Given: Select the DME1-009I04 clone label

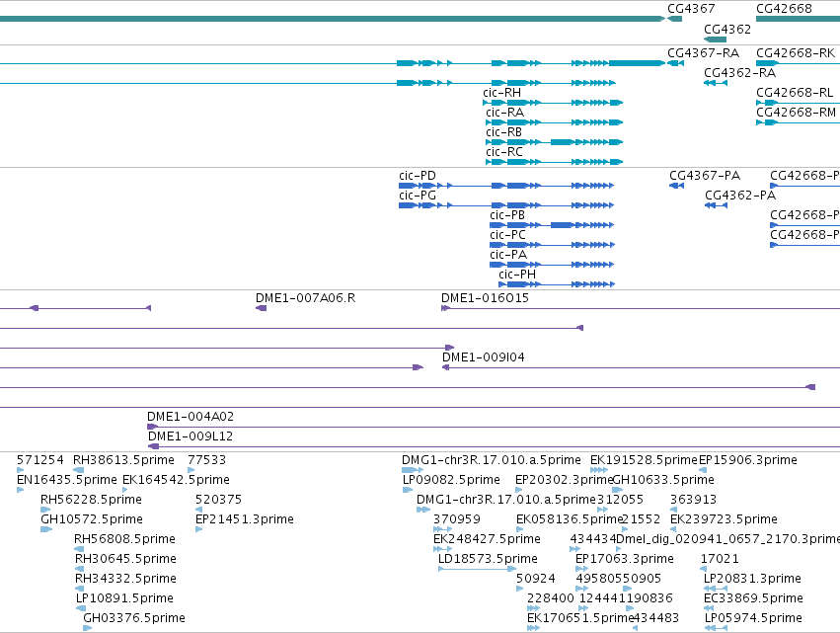Looking at the screenshot, I should [484, 357].
